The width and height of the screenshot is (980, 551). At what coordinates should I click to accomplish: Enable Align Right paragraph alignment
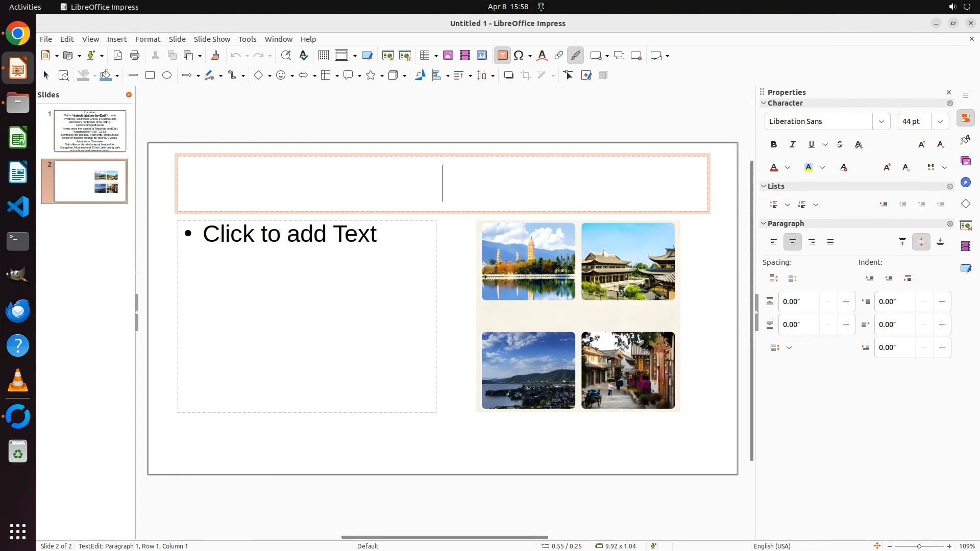812,242
